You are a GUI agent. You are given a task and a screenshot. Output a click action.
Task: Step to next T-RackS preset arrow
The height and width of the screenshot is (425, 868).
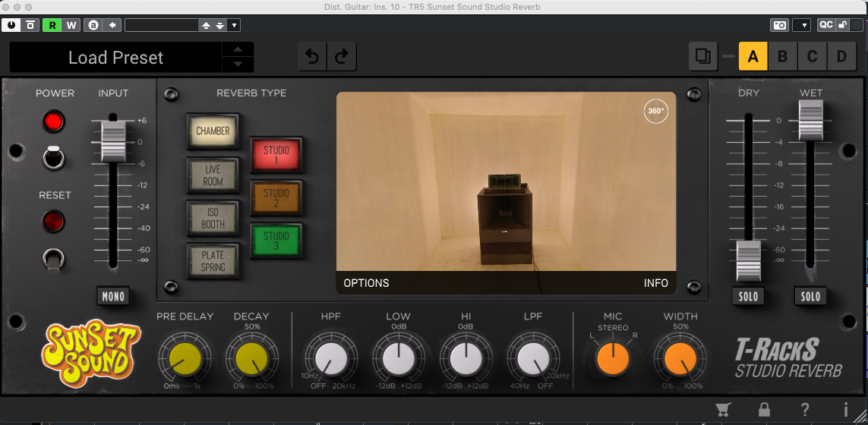point(238,65)
